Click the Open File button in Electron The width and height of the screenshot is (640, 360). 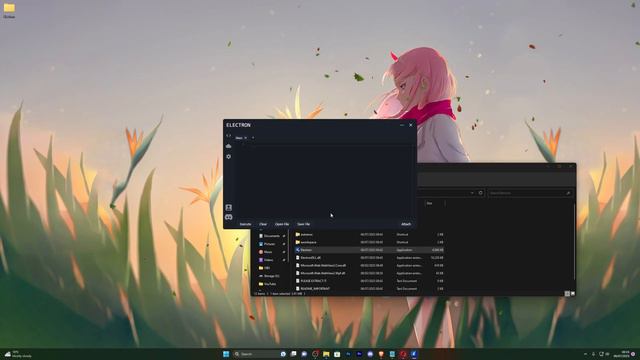282,224
